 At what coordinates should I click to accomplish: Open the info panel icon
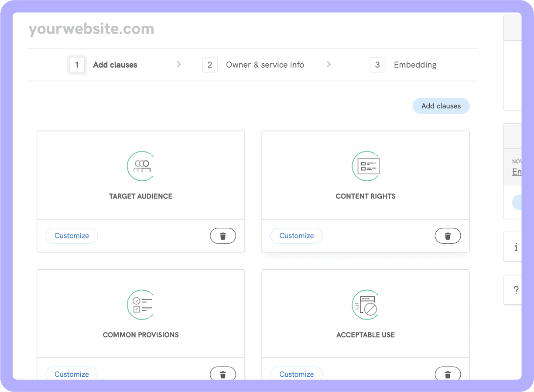click(516, 247)
